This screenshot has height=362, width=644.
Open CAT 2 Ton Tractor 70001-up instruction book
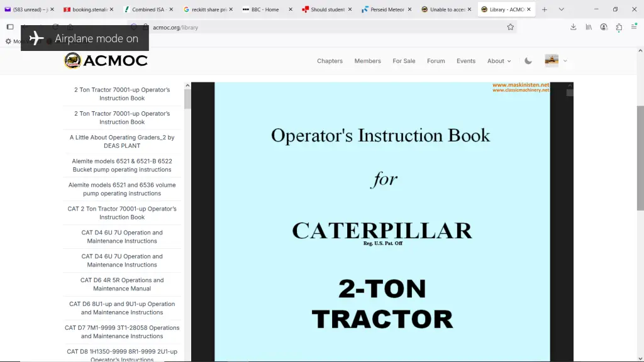point(122,213)
